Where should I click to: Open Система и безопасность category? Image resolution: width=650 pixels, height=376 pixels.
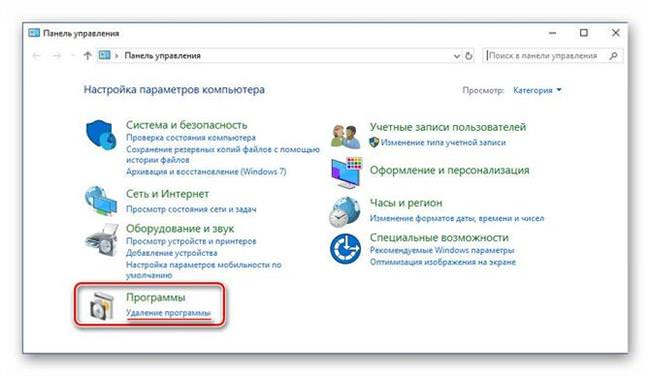tap(187, 125)
